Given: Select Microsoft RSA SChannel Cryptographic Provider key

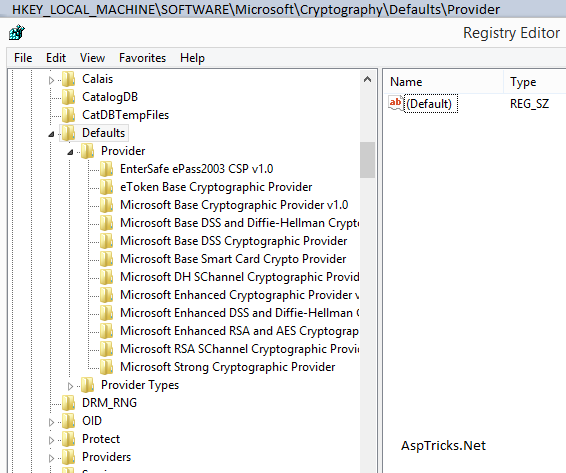Looking at the screenshot, I should pyautogui.click(x=239, y=349).
